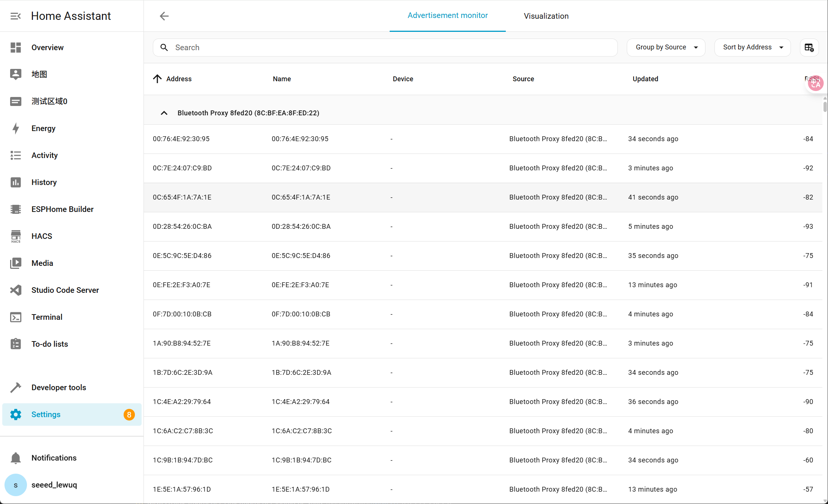Toggle Address column sort arrow

click(157, 79)
